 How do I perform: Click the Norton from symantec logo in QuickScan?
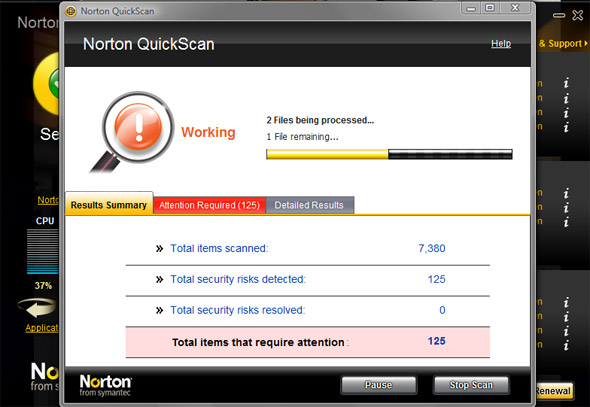pyautogui.click(x=105, y=385)
